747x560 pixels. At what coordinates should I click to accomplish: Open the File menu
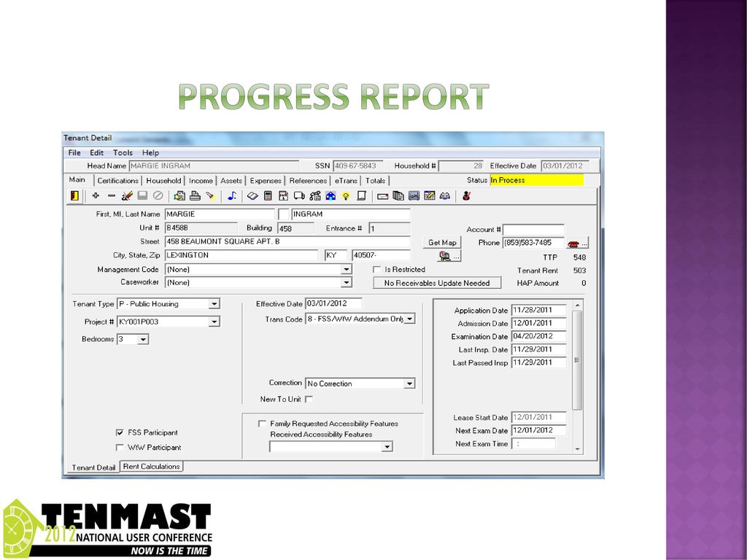(x=74, y=153)
